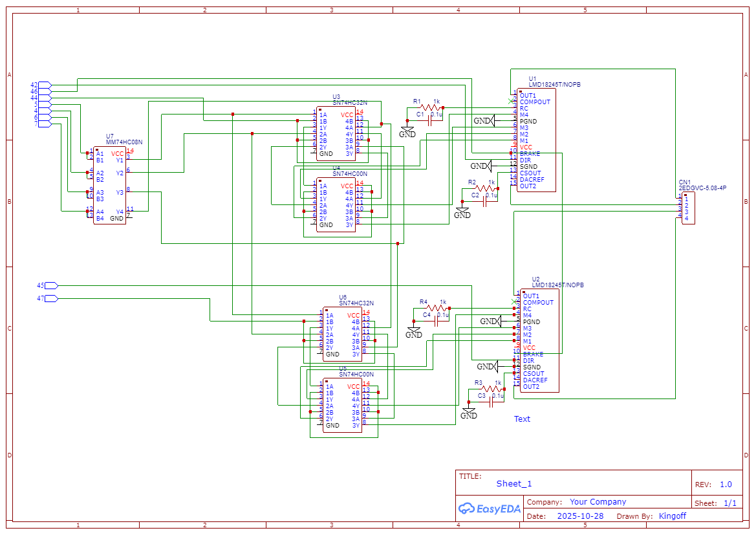
Task: Click the Sheet_1 title field
Action: pos(514,483)
